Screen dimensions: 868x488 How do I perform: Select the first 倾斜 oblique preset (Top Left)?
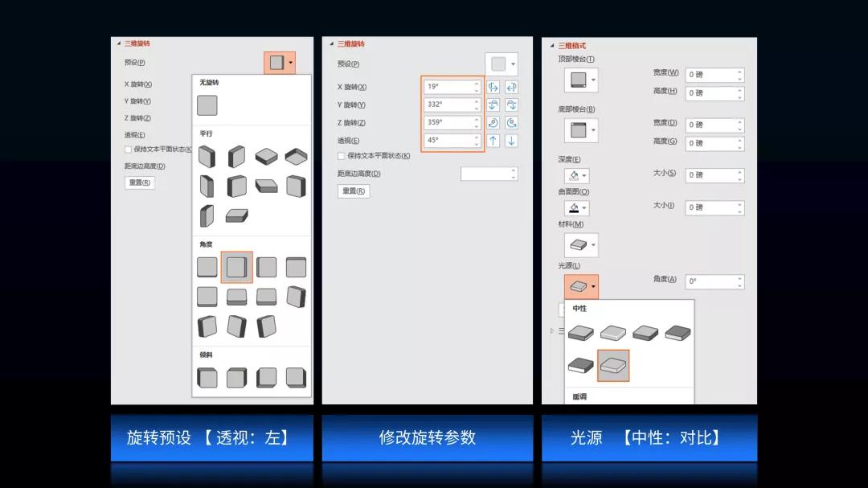click(x=207, y=379)
